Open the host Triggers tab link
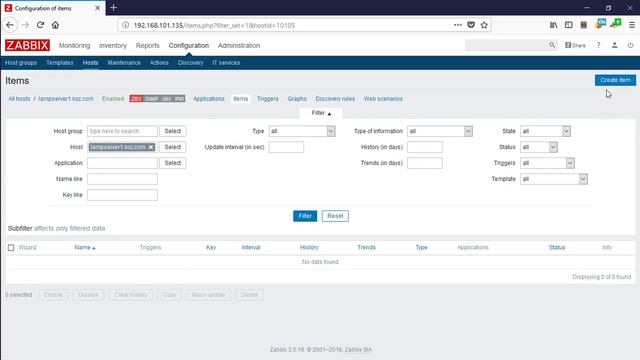 [x=267, y=99]
